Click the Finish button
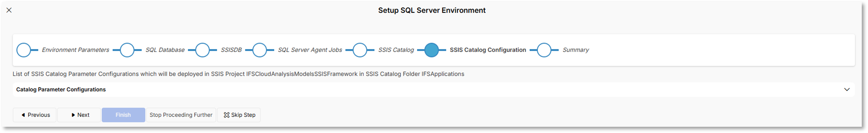 click(x=123, y=115)
